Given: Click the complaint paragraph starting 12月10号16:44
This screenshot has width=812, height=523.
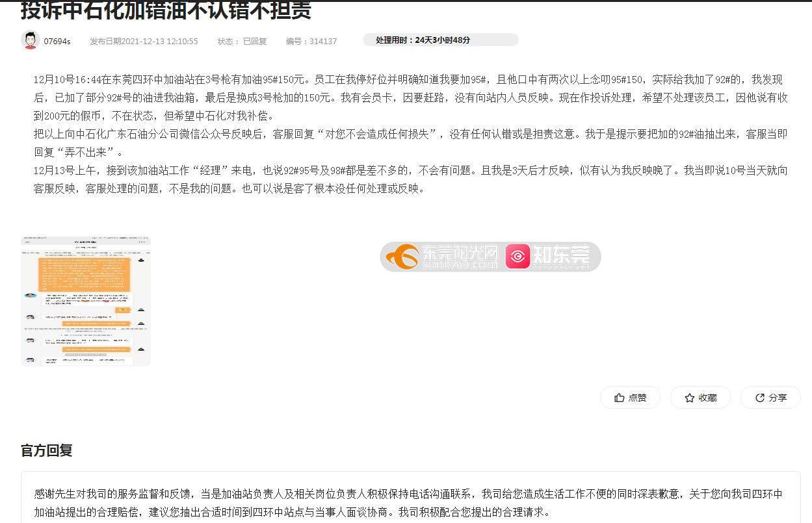Looking at the screenshot, I should 411,97.
